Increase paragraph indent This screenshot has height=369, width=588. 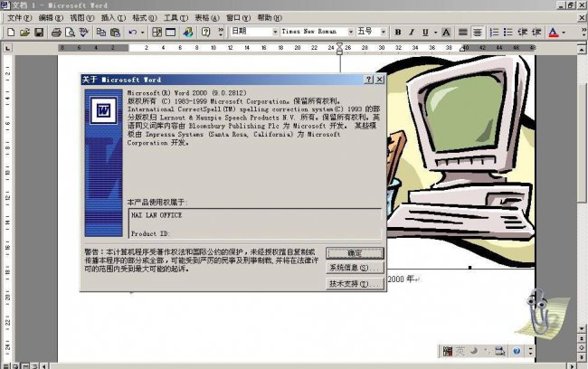[x=536, y=33]
